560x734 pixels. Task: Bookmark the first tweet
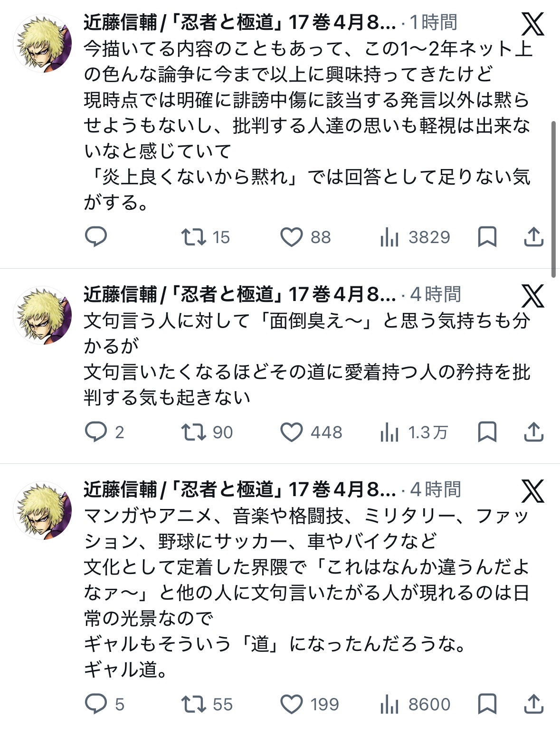487,236
